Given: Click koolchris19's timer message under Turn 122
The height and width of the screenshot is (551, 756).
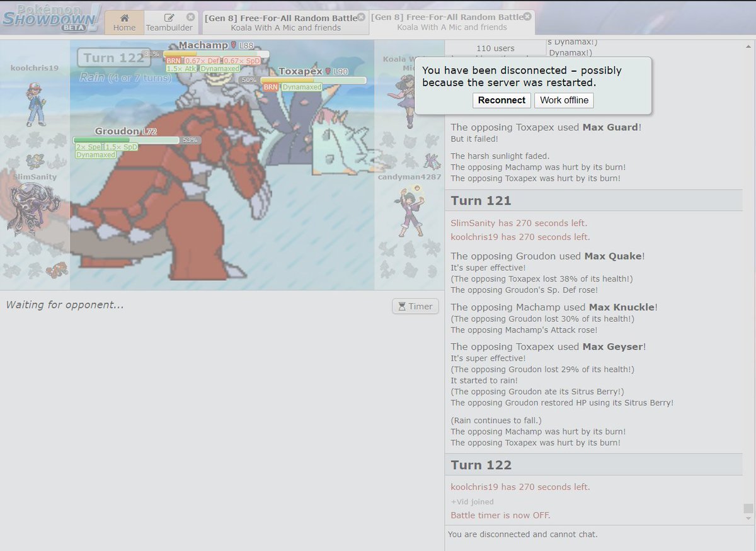Looking at the screenshot, I should click(x=520, y=487).
